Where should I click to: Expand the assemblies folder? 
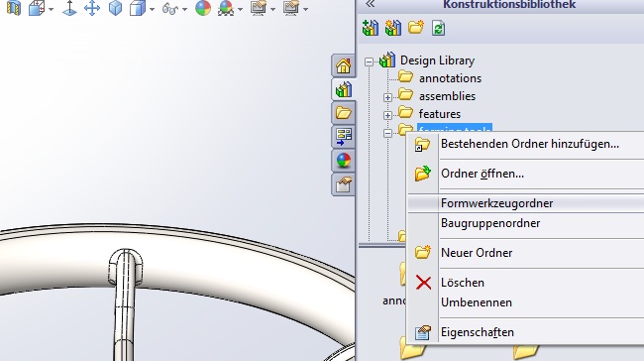[387, 97]
